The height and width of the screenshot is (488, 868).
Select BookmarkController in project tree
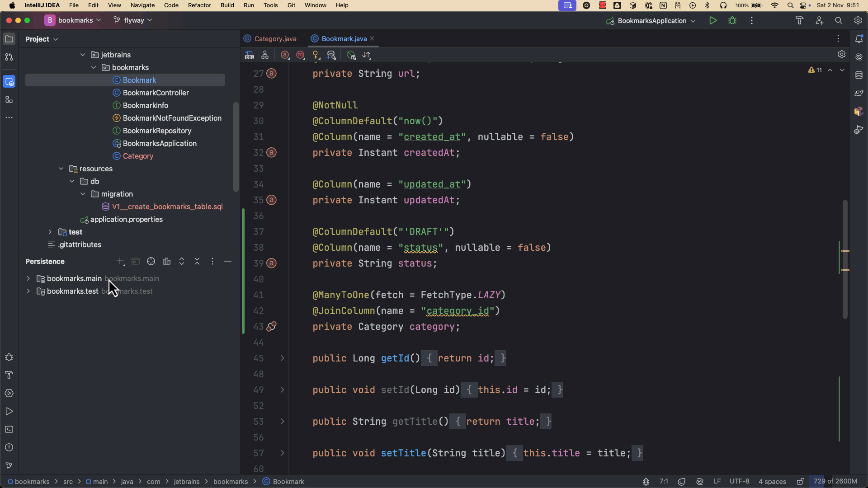[156, 93]
